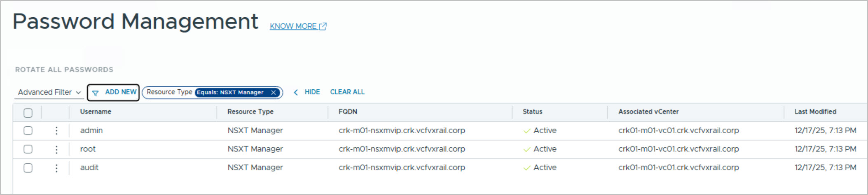Screen dimensions: 868x195
Task: Click the funnel filter icon
Action: (96, 93)
